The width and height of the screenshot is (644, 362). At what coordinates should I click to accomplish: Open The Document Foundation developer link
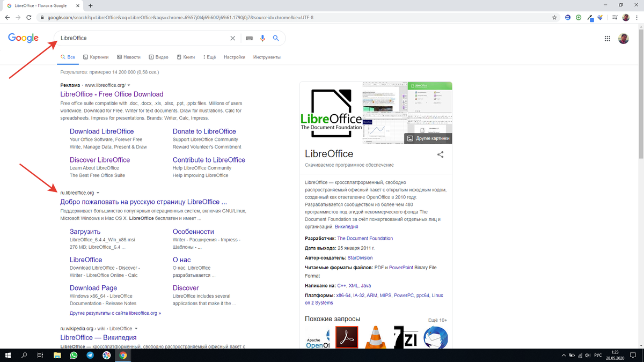[x=365, y=239]
